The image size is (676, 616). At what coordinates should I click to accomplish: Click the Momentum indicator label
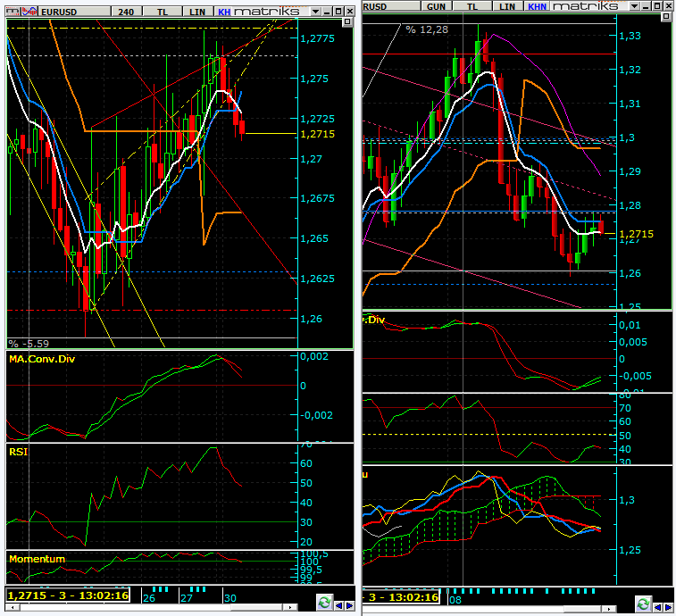pos(37,558)
